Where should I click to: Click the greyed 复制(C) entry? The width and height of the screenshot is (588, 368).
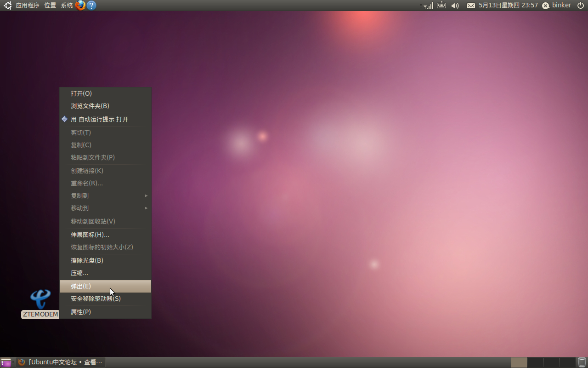click(x=105, y=145)
